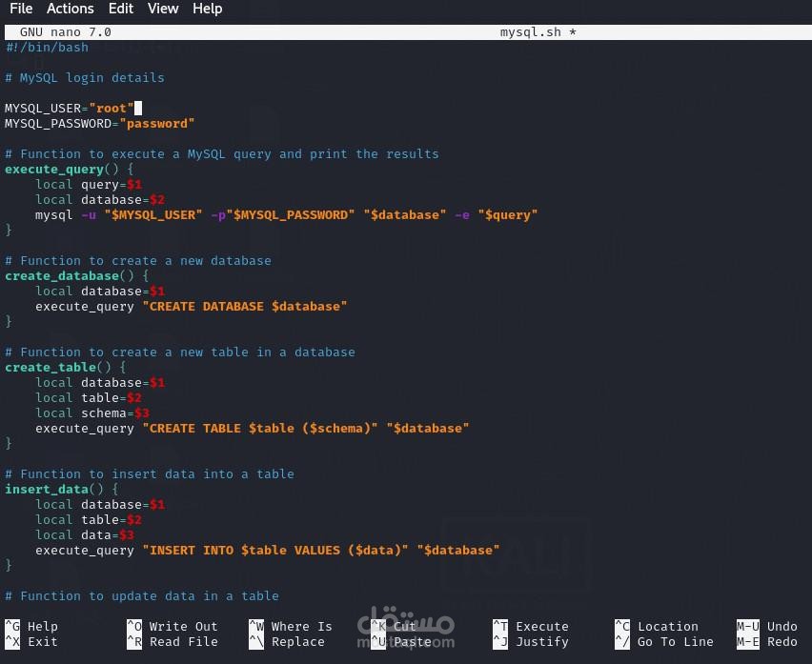
Task: Click the ^G Help shortcut
Action: [31, 626]
